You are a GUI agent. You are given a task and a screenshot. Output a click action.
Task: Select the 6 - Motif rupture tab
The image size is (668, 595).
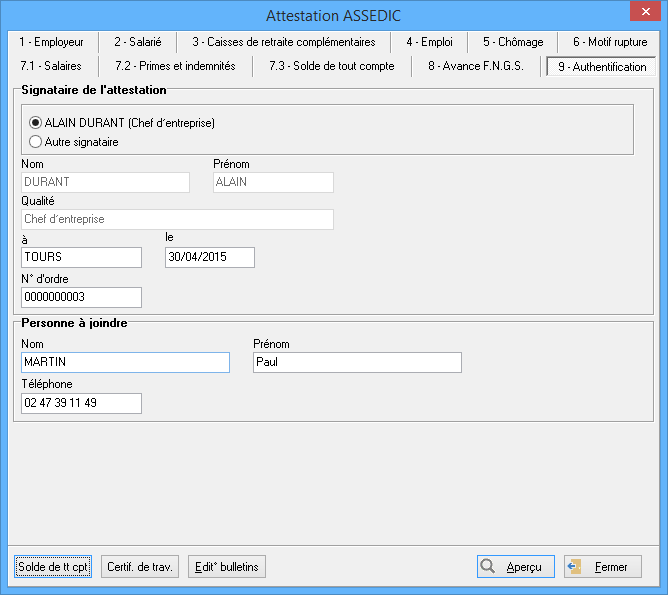coord(610,42)
